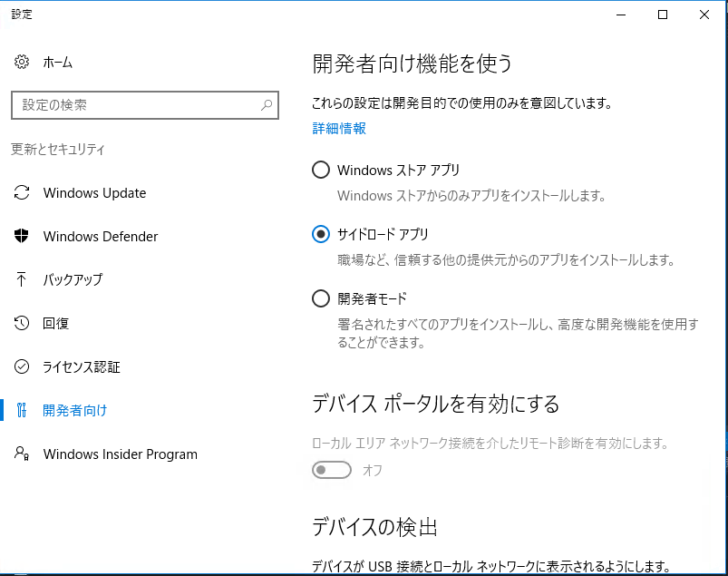Click the settings gear next to ホーム

click(20, 62)
